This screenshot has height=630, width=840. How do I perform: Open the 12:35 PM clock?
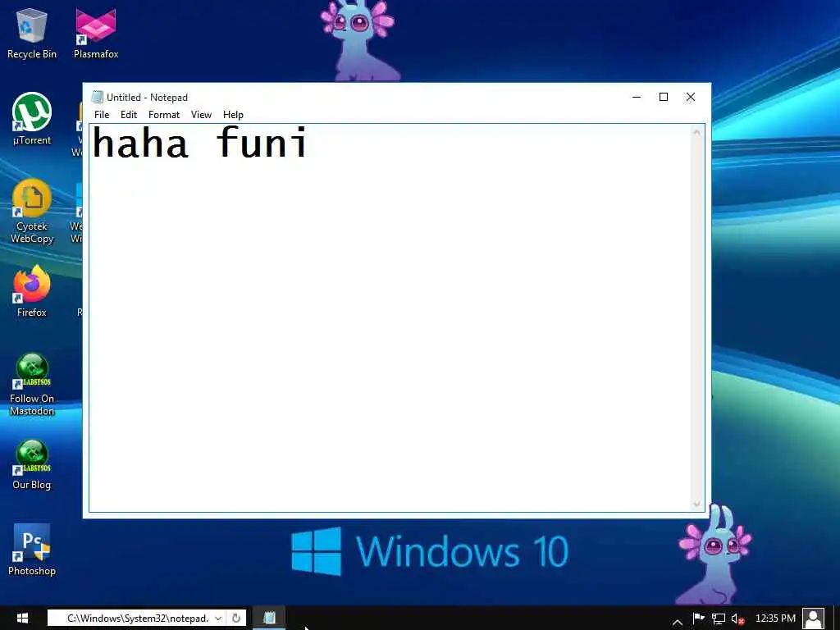point(775,619)
